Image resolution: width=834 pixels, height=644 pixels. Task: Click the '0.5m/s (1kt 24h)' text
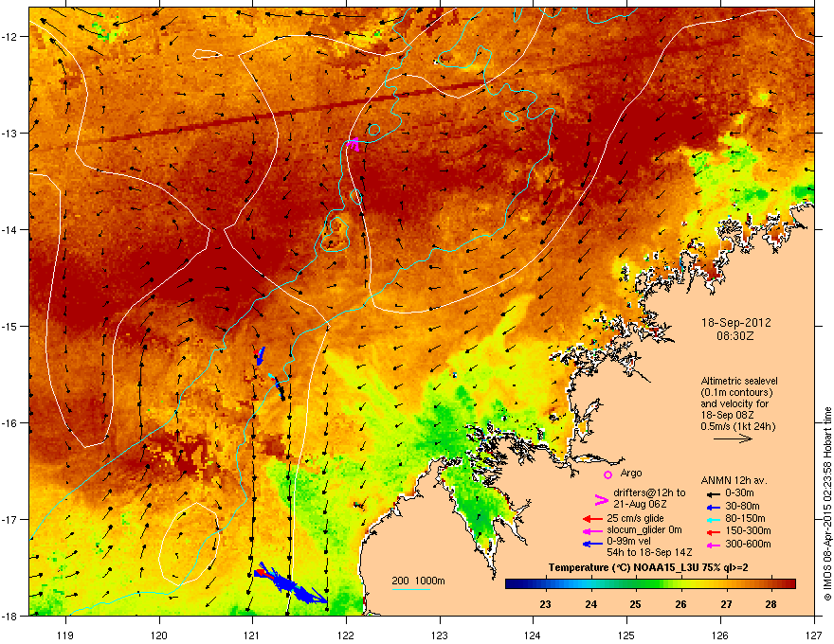tap(738, 426)
